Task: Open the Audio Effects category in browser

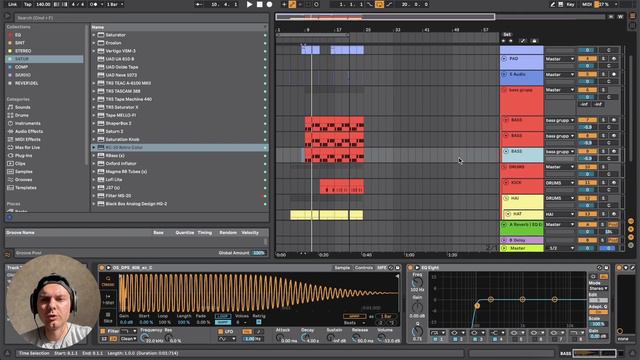Action: [29, 131]
